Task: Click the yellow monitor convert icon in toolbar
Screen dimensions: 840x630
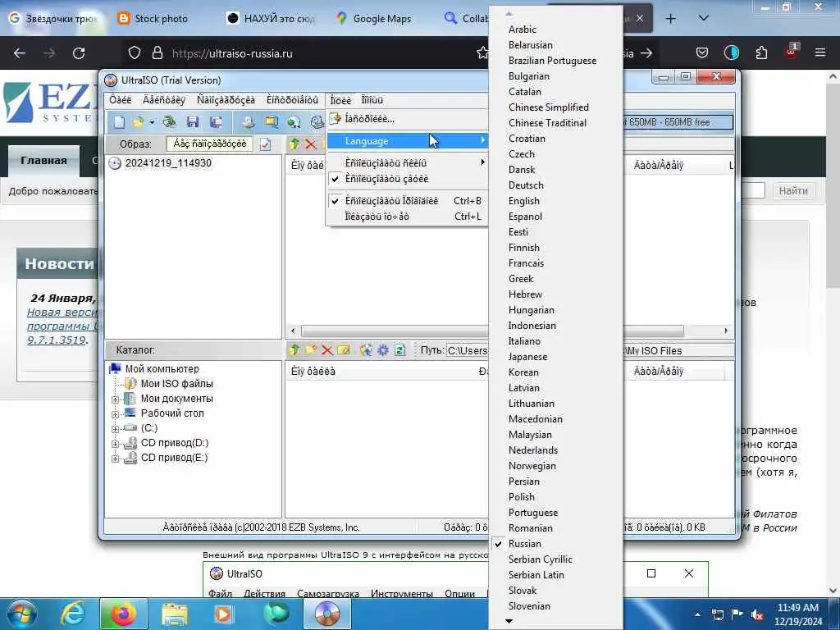Action: [x=272, y=122]
